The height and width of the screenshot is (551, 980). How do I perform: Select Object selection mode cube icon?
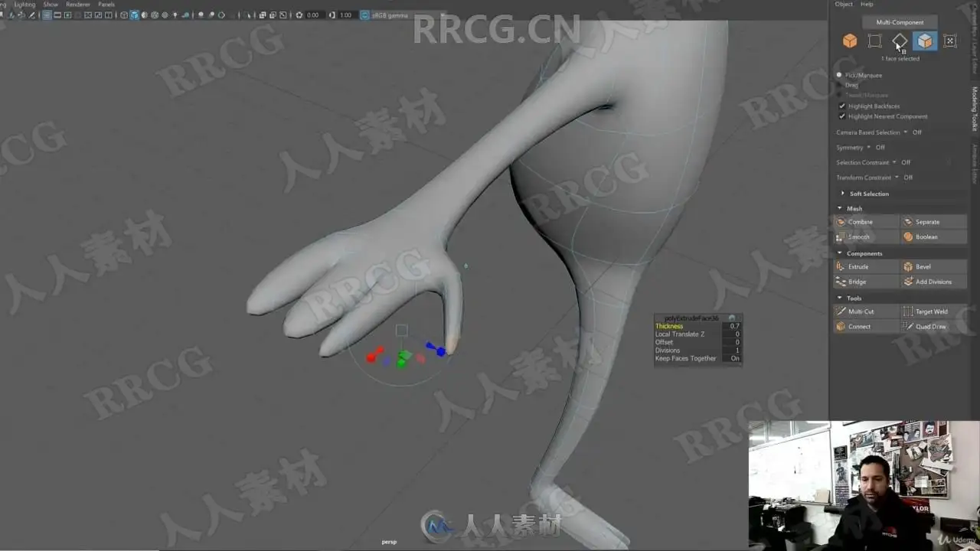point(850,41)
